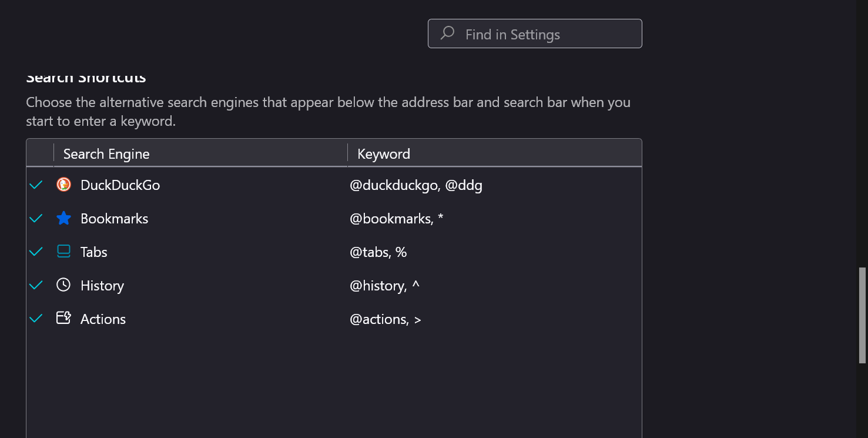Toggle the Actions shortcut checkmark
Image resolution: width=868 pixels, height=438 pixels.
click(x=36, y=319)
